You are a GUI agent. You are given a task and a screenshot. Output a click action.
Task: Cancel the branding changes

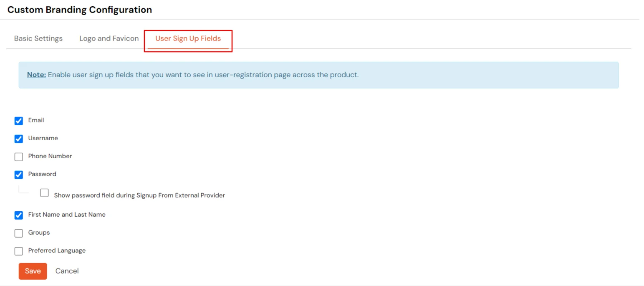(67, 271)
